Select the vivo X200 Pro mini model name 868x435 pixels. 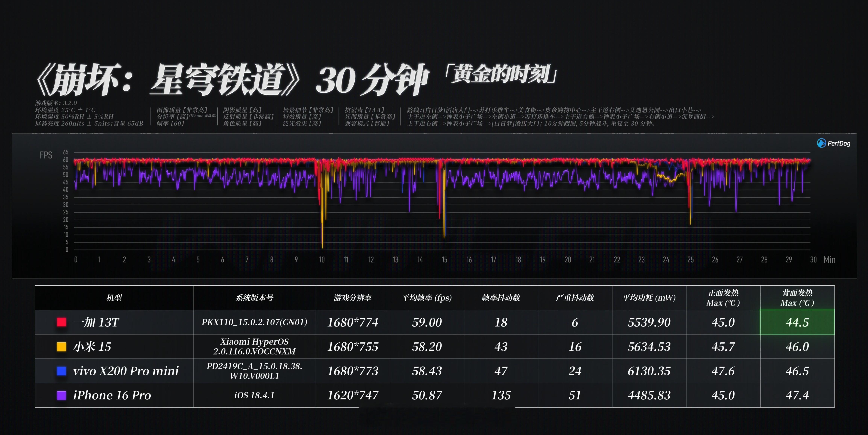[126, 371]
